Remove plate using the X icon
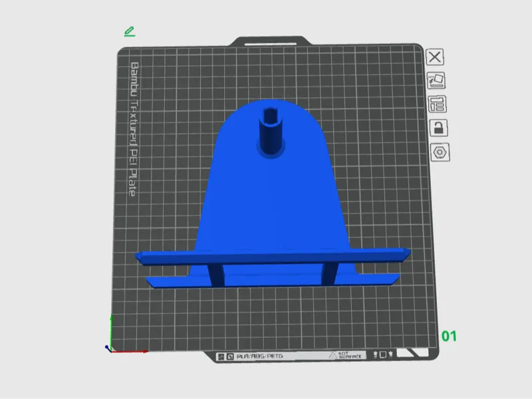 point(435,57)
